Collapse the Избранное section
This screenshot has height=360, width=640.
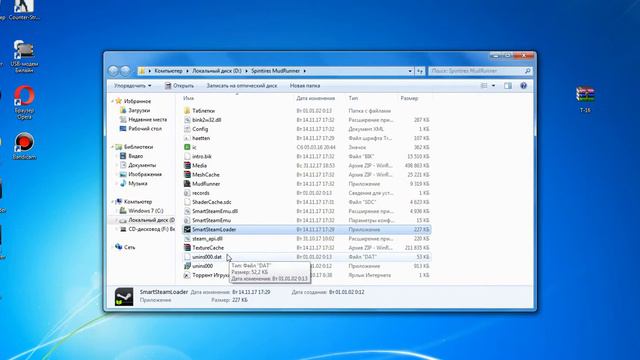coord(113,101)
